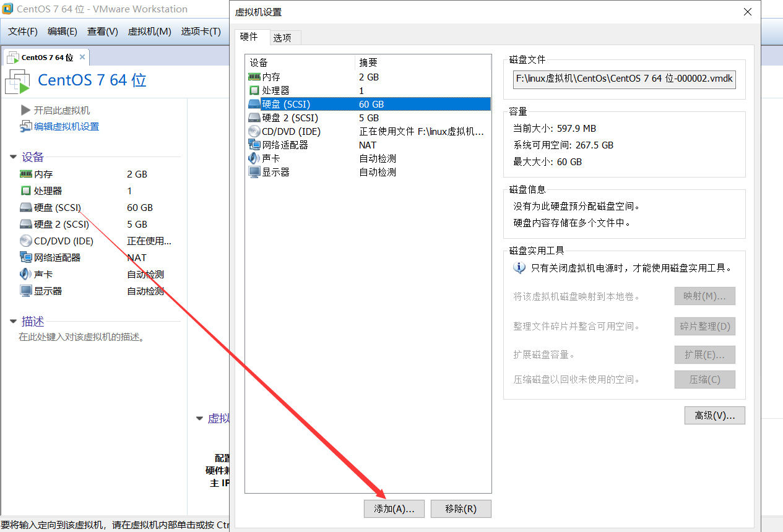Click the 网络适配器 icon in main window
Viewport: 783px width, 532px height.
point(25,258)
